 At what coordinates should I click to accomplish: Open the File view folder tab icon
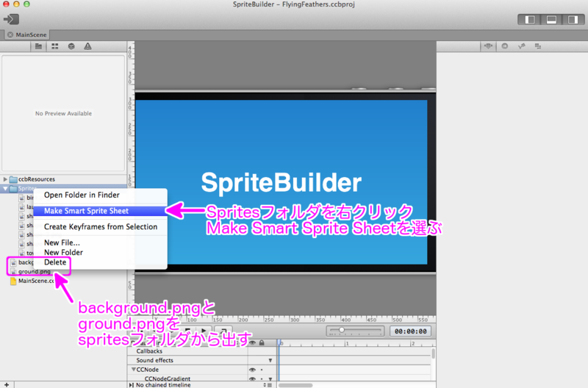39,46
